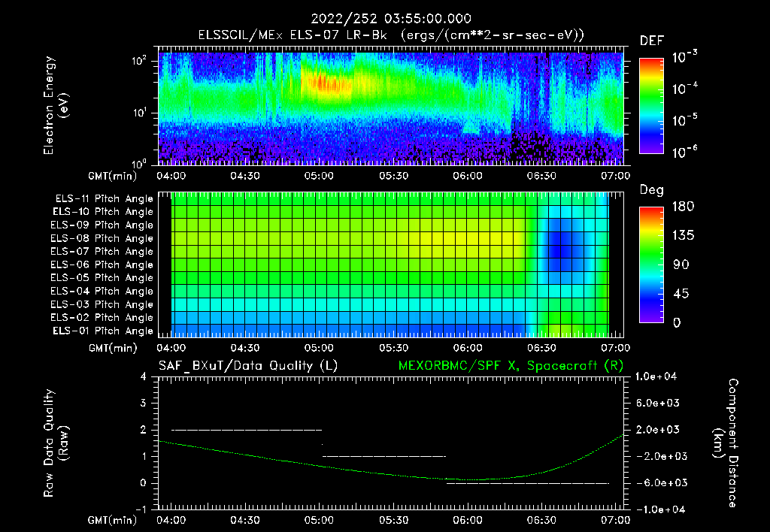770x532 pixels.
Task: Click the ELS-01 Pitch Angle row label
Action: 103,331
